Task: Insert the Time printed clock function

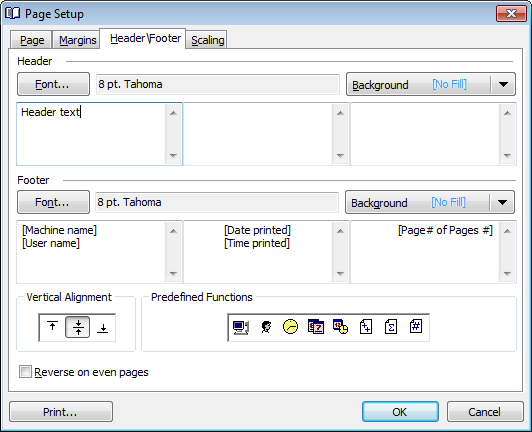Action: point(290,327)
